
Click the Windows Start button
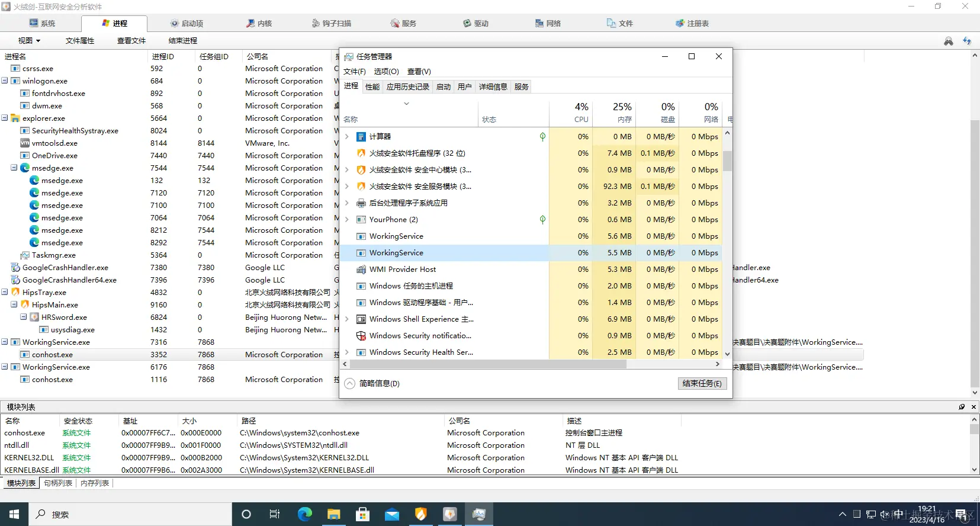(14, 514)
